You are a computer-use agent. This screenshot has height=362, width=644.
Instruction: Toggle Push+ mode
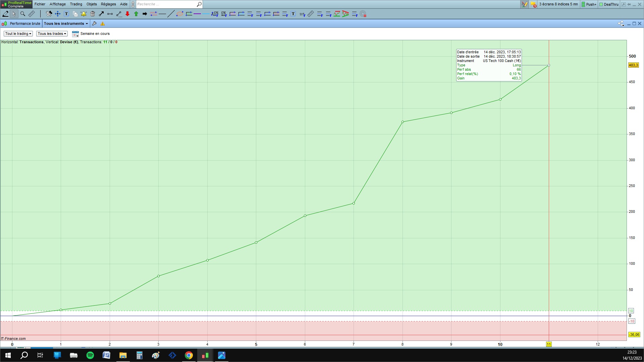pyautogui.click(x=589, y=4)
